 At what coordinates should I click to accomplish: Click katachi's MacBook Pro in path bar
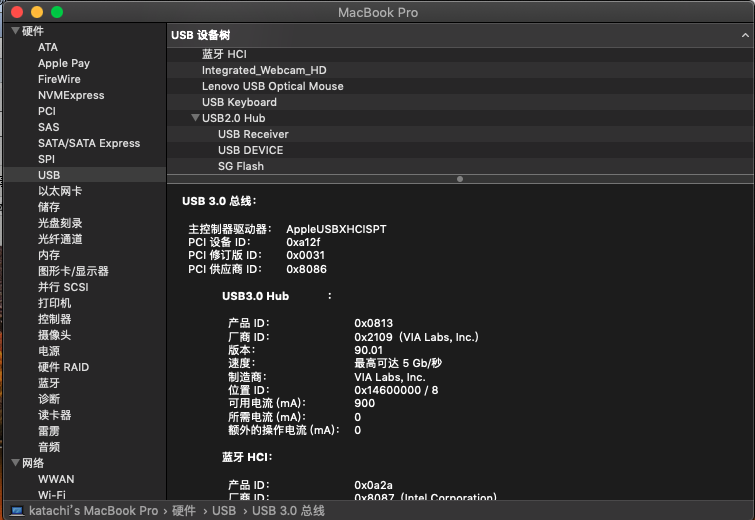pos(93,510)
